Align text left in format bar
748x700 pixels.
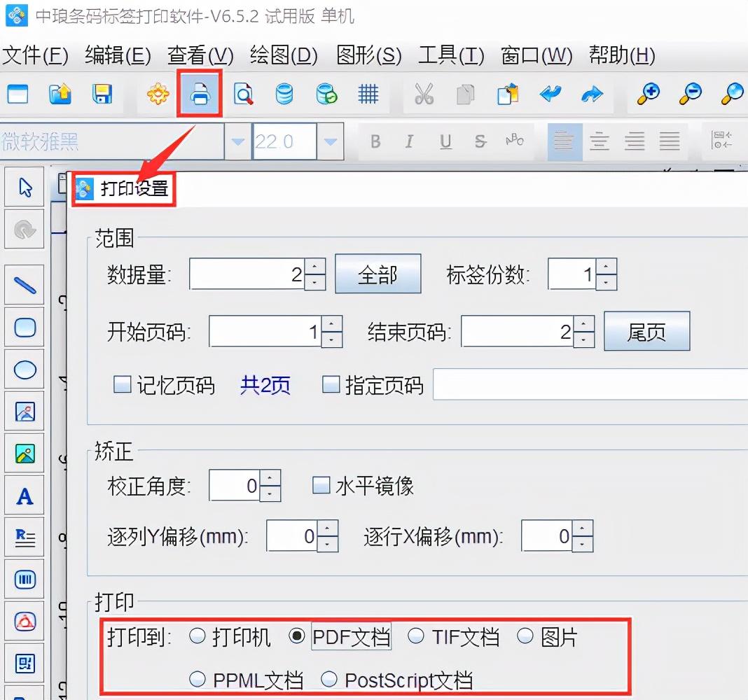click(565, 141)
